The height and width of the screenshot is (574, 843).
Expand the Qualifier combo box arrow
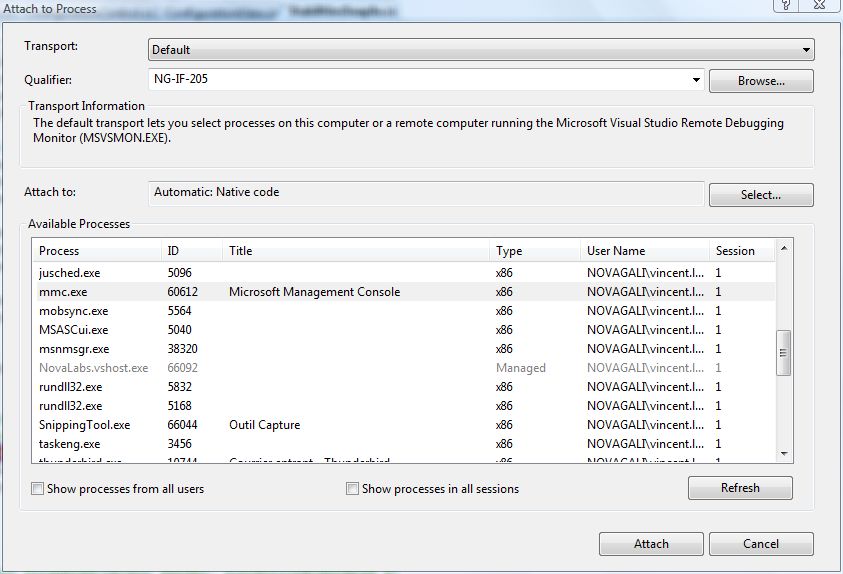696,80
